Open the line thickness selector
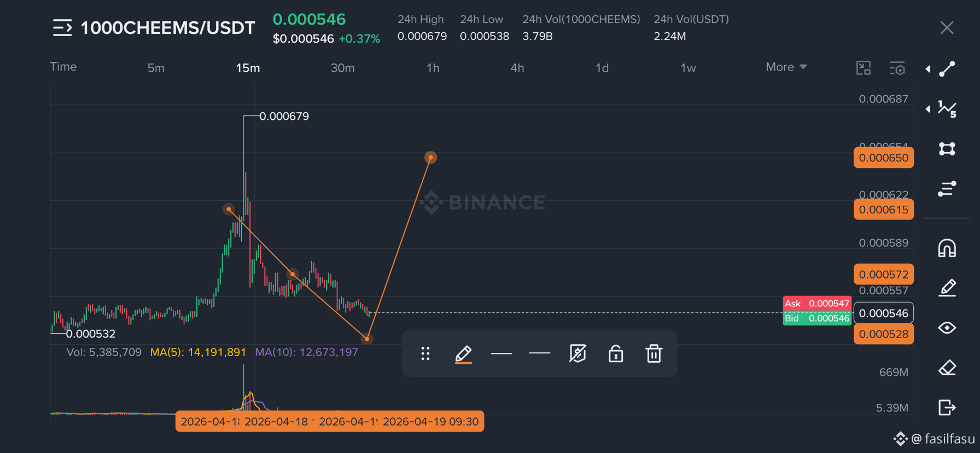Image resolution: width=980 pixels, height=453 pixels. click(501, 354)
